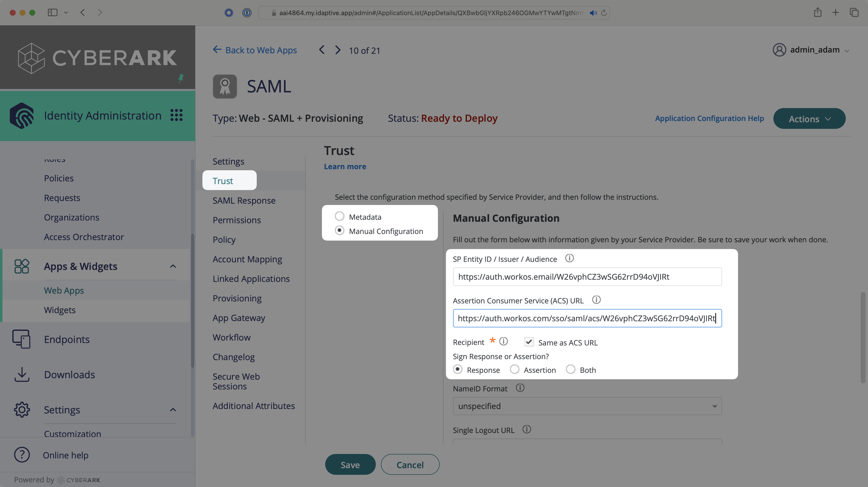Open the NameID Format dropdown
Image resolution: width=868 pixels, height=487 pixels.
click(587, 406)
